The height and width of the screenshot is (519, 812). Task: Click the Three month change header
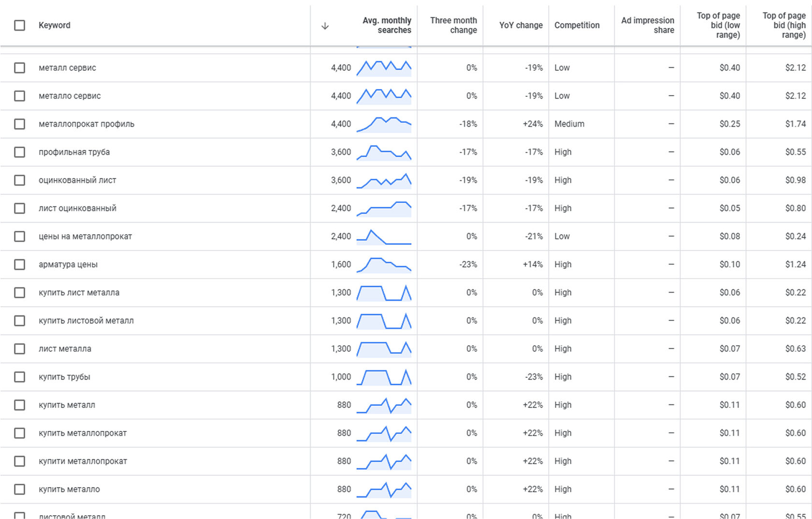point(453,25)
